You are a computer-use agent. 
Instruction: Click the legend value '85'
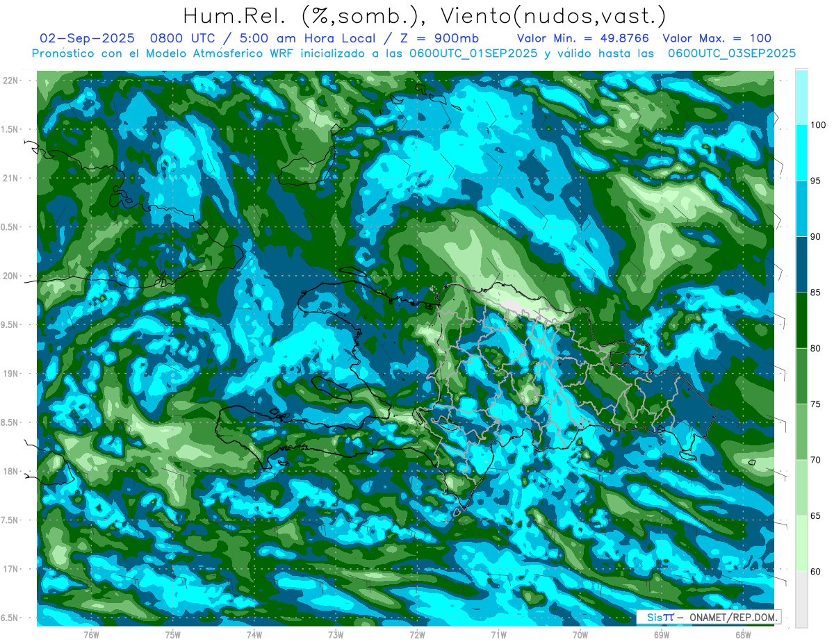pyautogui.click(x=817, y=292)
